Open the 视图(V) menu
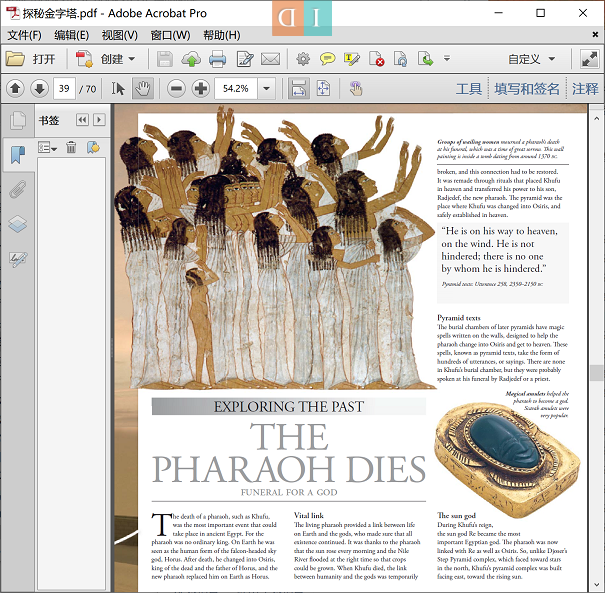 [x=120, y=35]
